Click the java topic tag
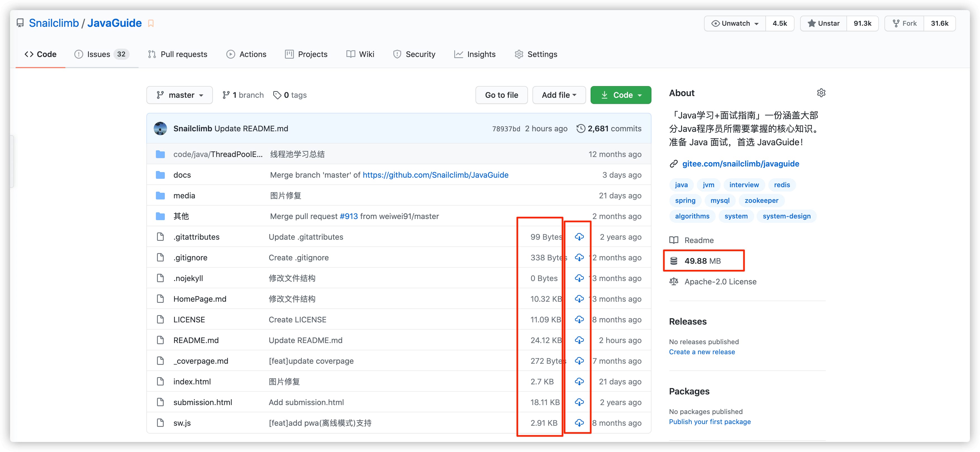This screenshot has height=452, width=980. coord(681,185)
